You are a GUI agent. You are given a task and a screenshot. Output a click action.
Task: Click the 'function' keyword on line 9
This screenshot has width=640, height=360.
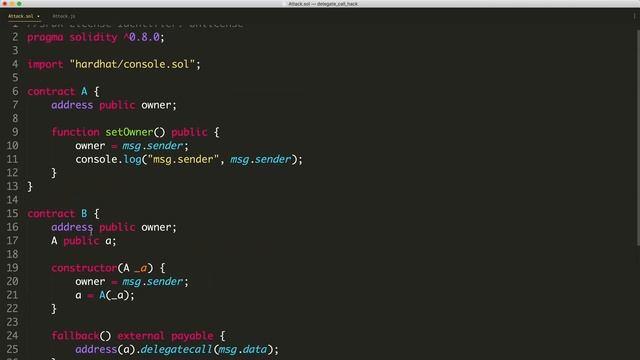76,132
